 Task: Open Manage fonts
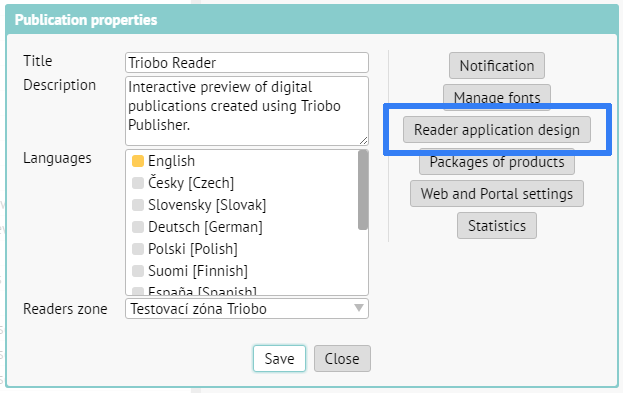497,97
